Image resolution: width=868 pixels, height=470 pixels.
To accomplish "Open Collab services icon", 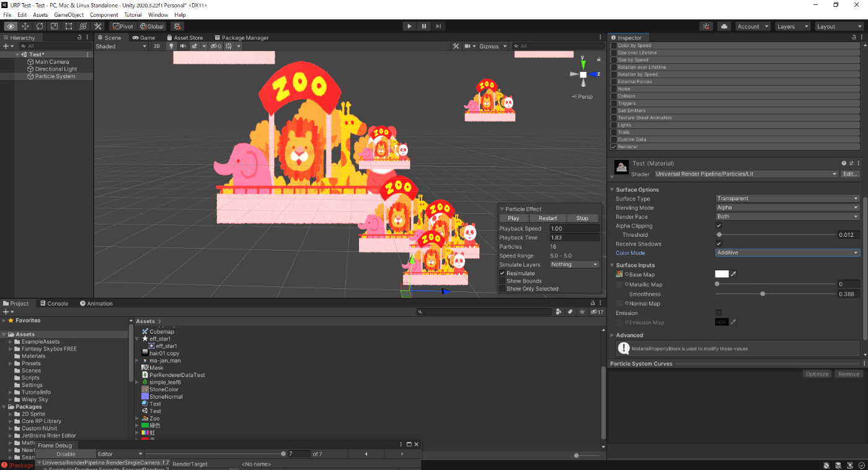I will pos(706,26).
